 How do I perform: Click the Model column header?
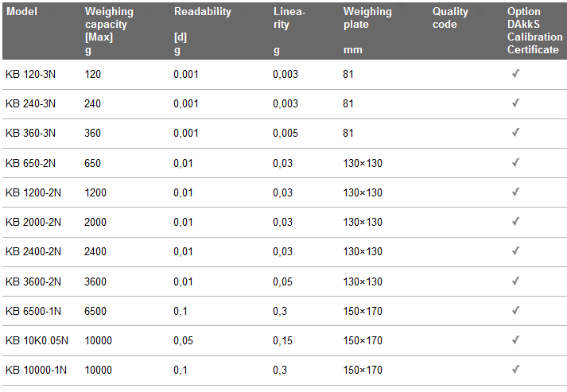[x=21, y=12]
